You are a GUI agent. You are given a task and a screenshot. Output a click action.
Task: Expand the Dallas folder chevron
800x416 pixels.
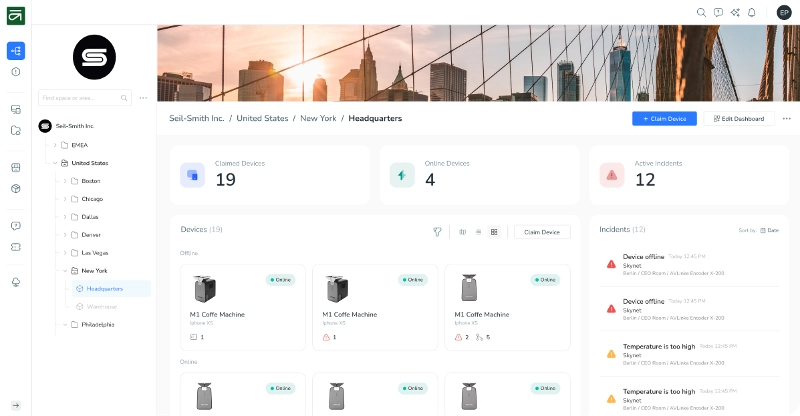[65, 216]
